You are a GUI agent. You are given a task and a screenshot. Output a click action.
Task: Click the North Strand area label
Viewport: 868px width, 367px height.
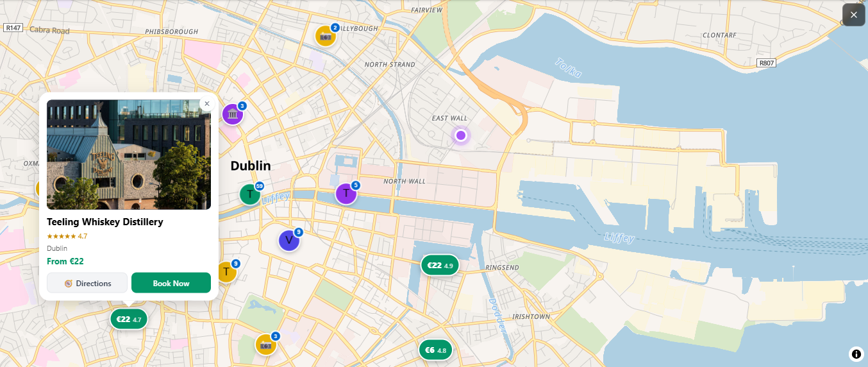click(x=390, y=64)
